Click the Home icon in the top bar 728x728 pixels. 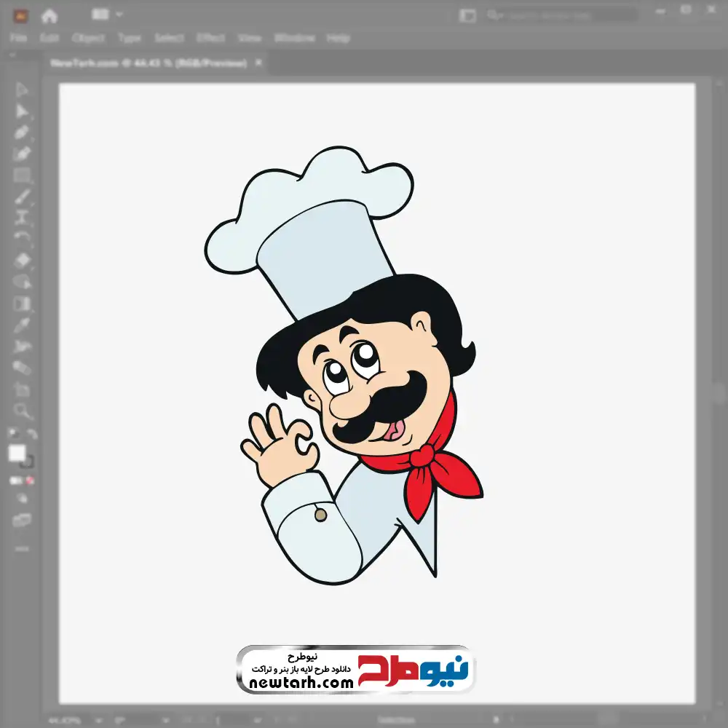click(50, 15)
